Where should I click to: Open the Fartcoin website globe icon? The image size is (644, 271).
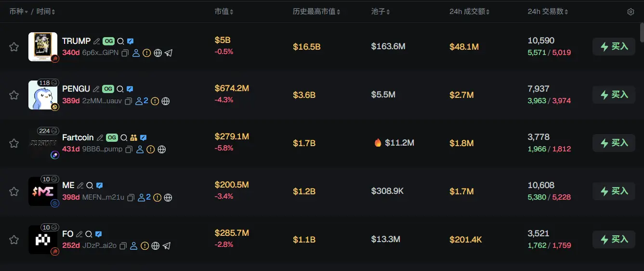tap(162, 149)
